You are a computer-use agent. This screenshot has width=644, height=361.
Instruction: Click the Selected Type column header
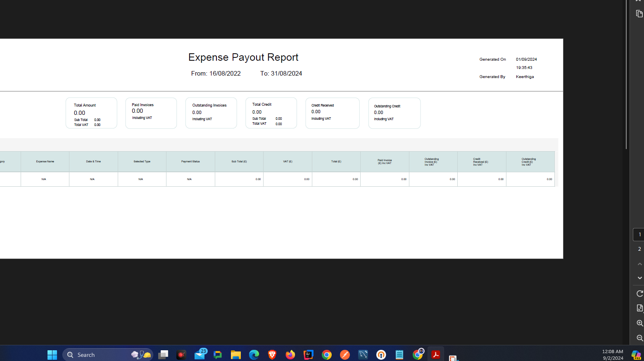(142, 161)
